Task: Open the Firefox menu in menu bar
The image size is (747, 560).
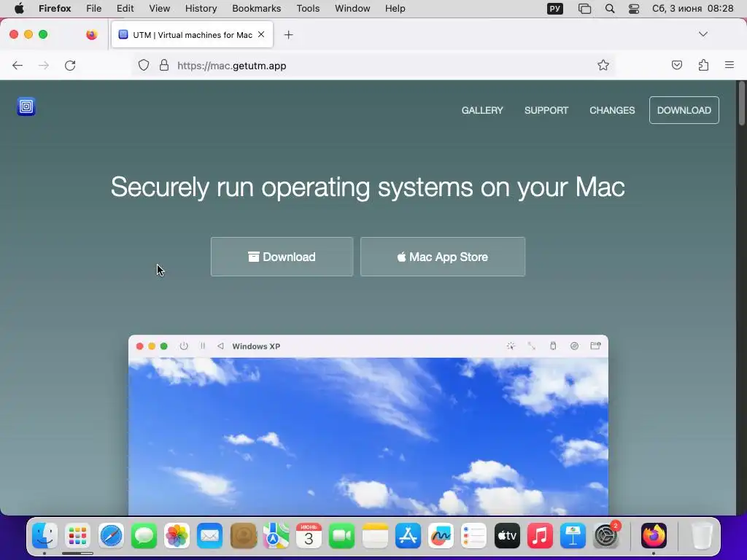Action: point(55,9)
